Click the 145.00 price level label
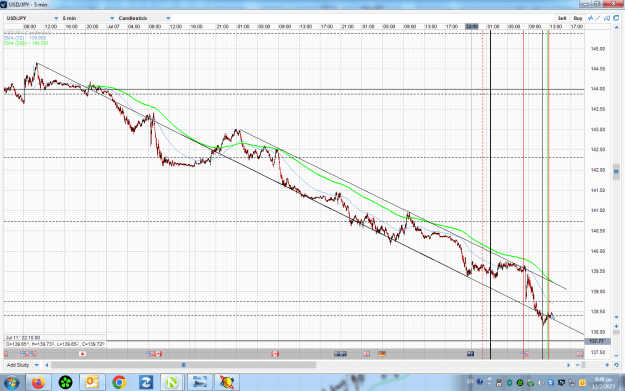The width and height of the screenshot is (625, 391). coord(597,49)
